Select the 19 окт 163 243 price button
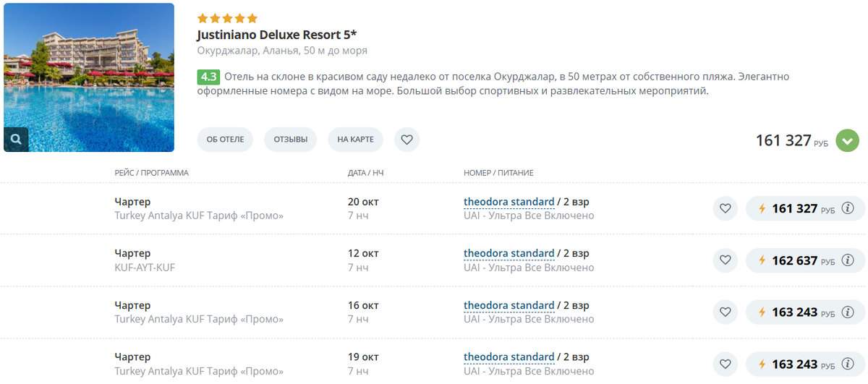 point(805,364)
